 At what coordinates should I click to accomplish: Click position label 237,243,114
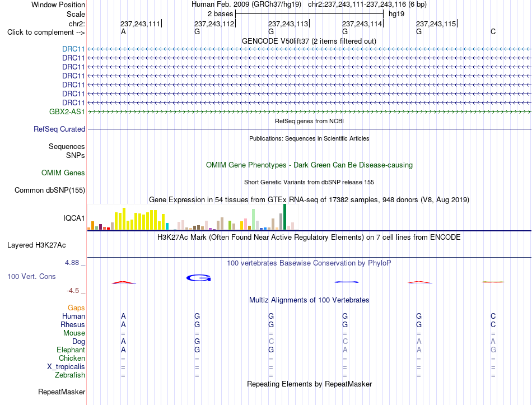(x=362, y=24)
